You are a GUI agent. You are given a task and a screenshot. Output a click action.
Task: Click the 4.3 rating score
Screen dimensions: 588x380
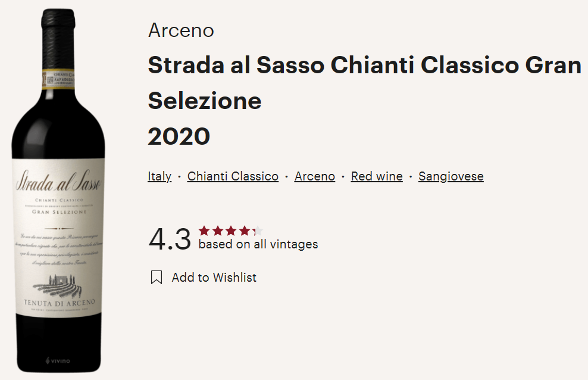click(x=170, y=239)
